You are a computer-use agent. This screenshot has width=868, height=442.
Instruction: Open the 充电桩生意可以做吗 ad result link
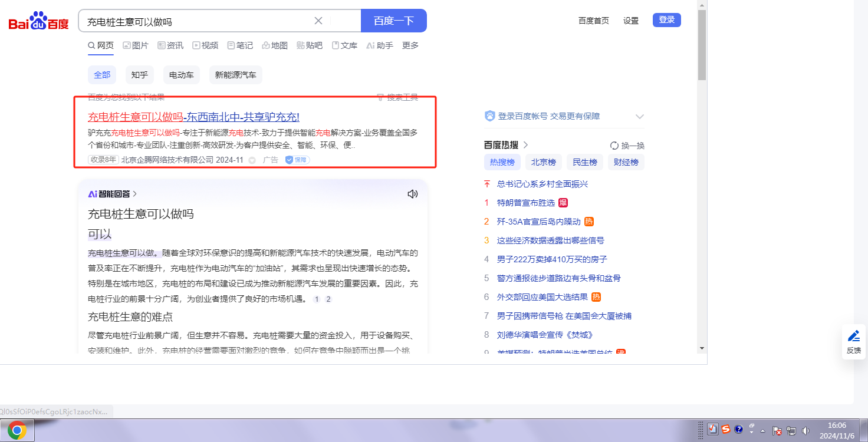pos(193,117)
